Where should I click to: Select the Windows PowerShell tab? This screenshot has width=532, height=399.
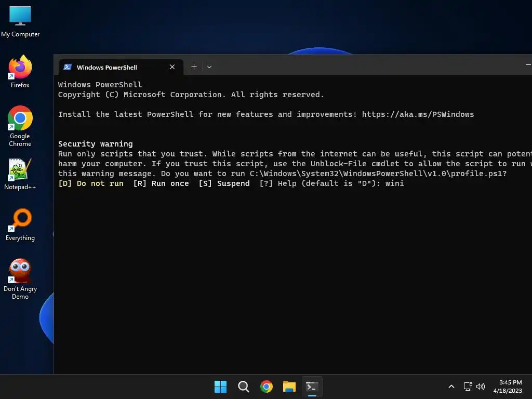pos(121,67)
